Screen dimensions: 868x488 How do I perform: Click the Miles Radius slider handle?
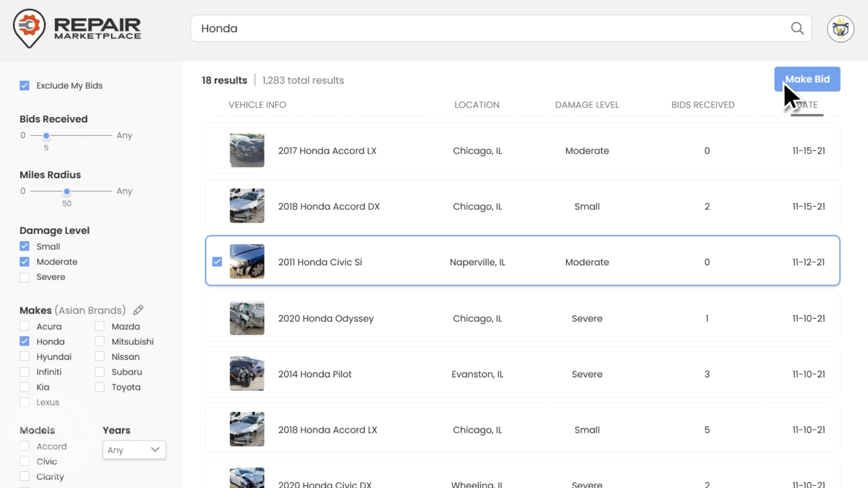click(x=67, y=192)
